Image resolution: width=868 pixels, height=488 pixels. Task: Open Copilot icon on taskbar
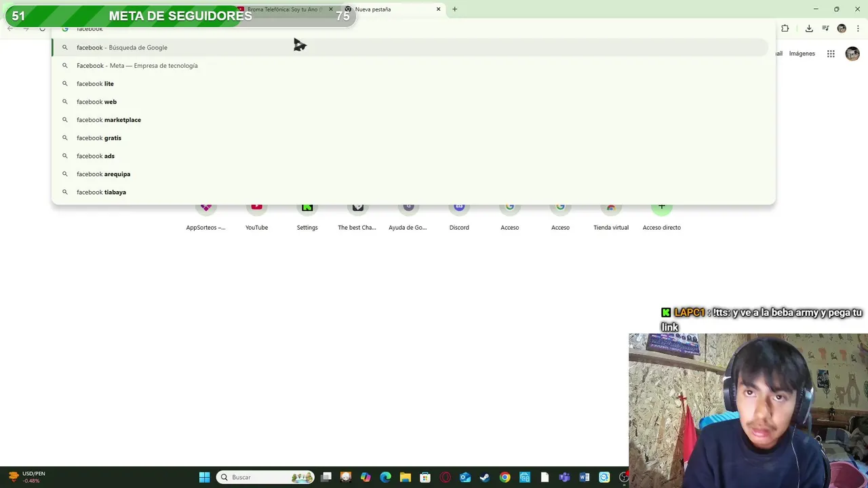pos(366,477)
